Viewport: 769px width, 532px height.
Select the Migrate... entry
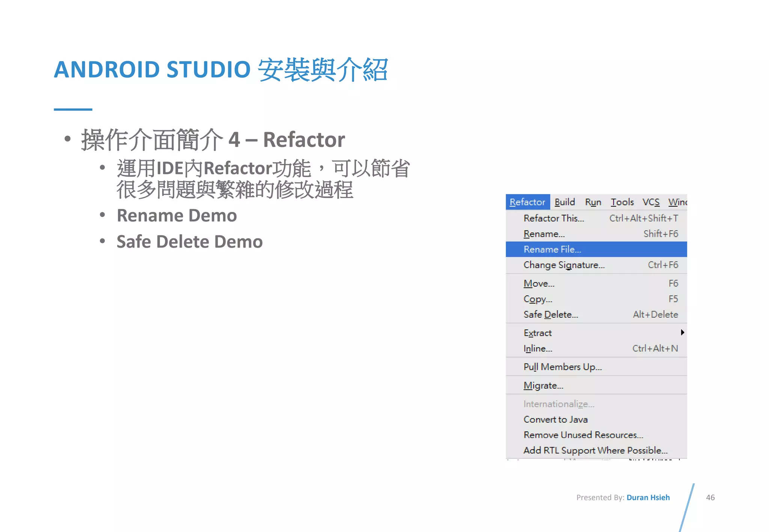[596, 386]
